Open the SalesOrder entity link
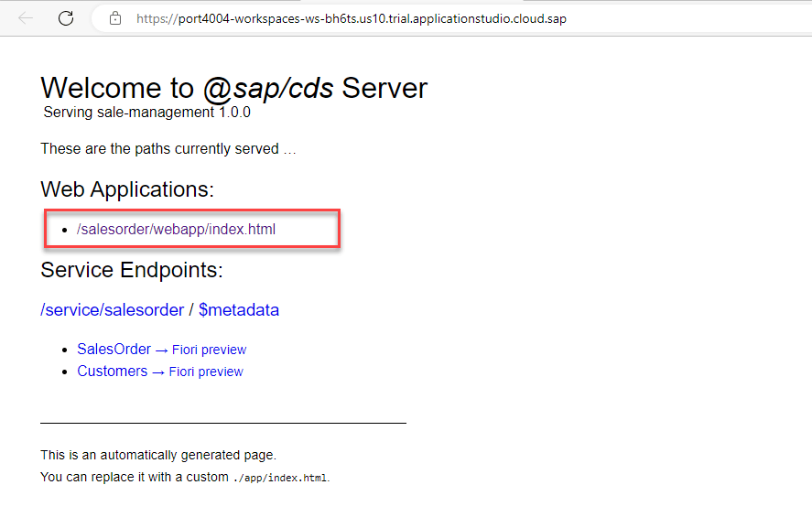This screenshot has height=528, width=812. [x=114, y=349]
